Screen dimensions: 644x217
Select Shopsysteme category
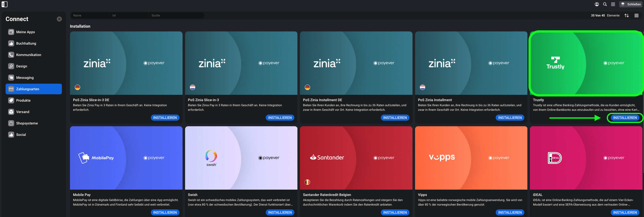tap(34, 123)
